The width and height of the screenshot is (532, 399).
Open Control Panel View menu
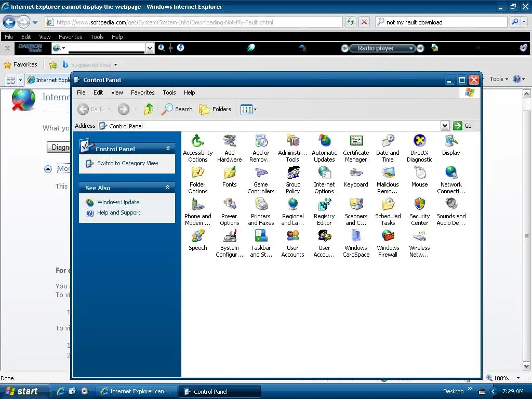tap(117, 92)
